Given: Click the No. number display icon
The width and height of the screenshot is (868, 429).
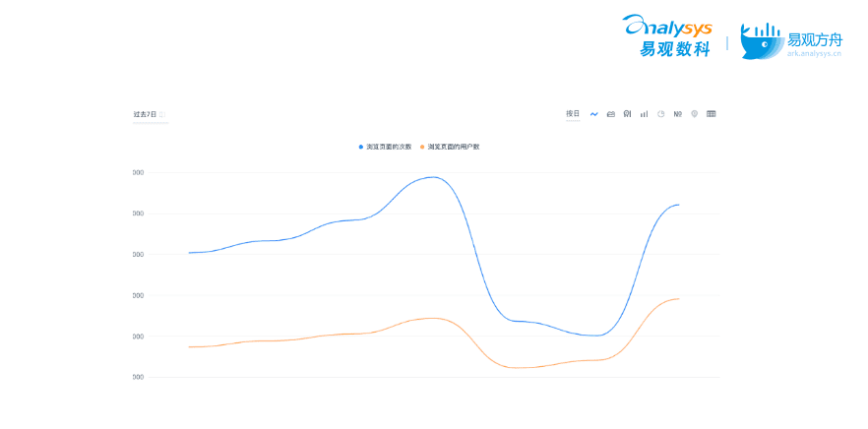Looking at the screenshot, I should click(678, 114).
